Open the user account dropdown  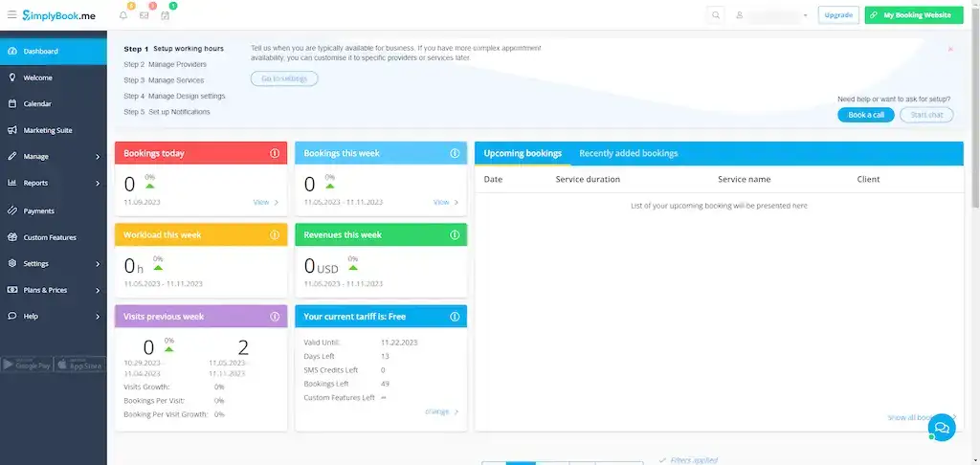772,15
